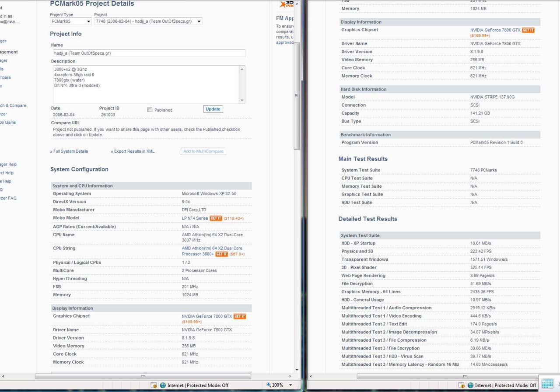560x392 pixels.
Task: Click the left window's vertical scroll up arrow
Action: 297,3
